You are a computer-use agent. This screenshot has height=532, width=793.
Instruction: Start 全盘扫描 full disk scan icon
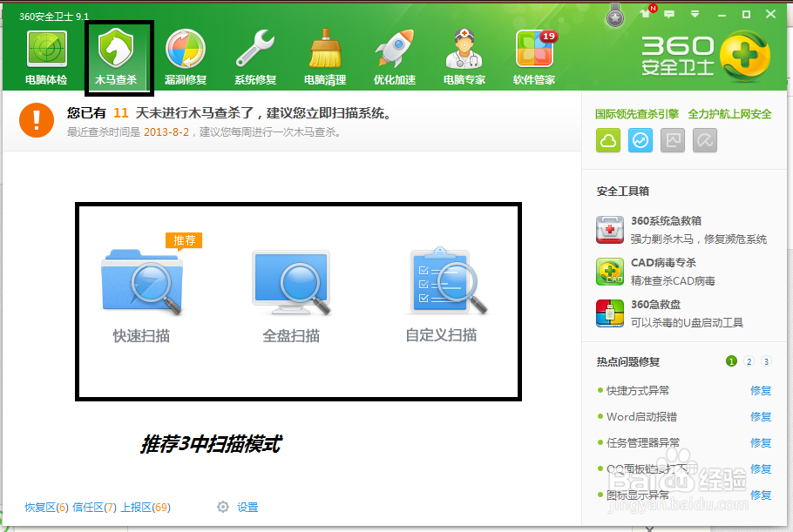pyautogui.click(x=291, y=282)
